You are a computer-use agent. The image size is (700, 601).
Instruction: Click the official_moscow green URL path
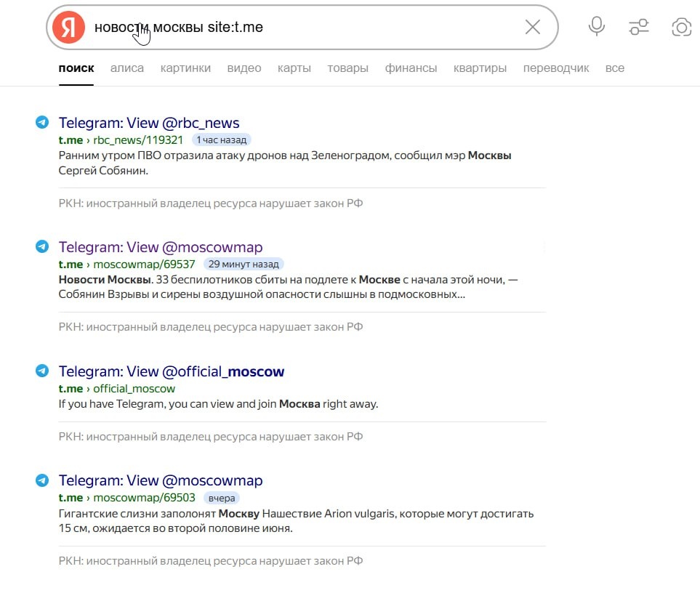(x=134, y=389)
